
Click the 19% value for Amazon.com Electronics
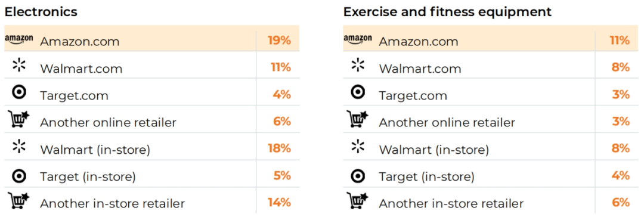pyautogui.click(x=279, y=40)
